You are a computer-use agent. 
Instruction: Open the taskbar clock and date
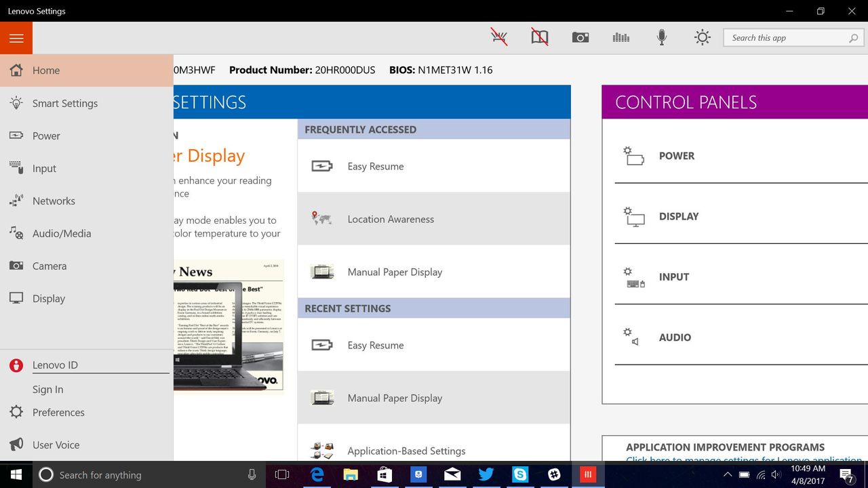coord(808,474)
